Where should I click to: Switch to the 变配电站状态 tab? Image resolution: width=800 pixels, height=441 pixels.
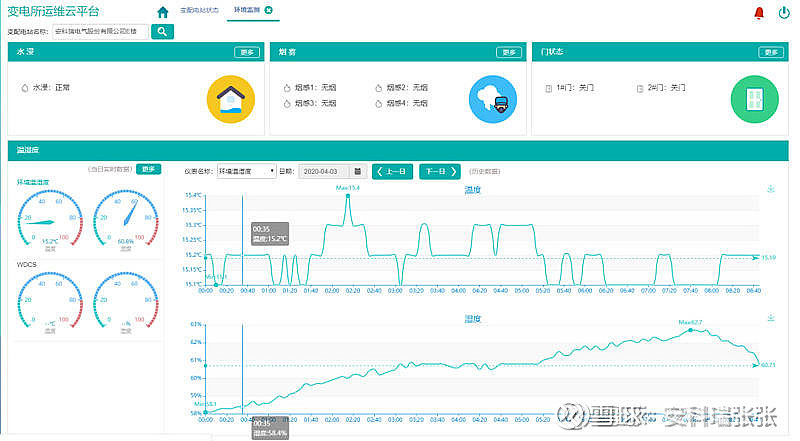point(199,10)
